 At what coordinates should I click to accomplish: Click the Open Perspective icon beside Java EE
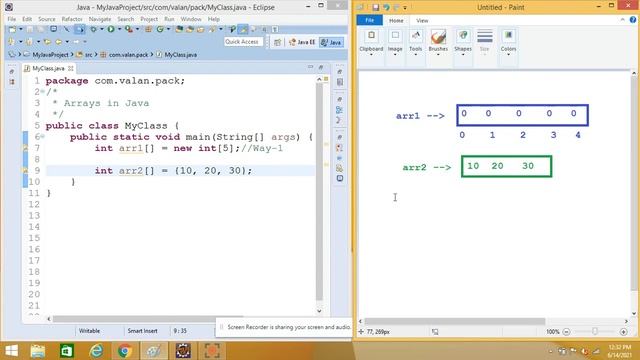(x=277, y=42)
